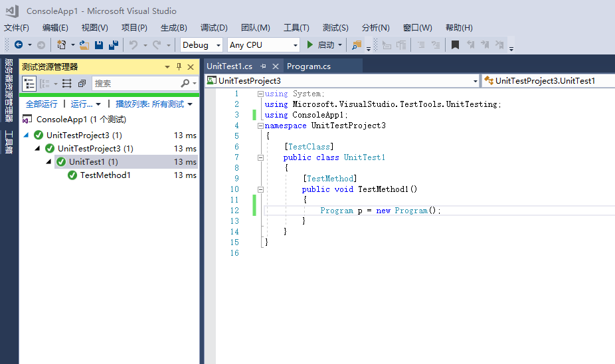
Task: Collapse the class UnitTest1 code block on line 7
Action: [x=260, y=157]
